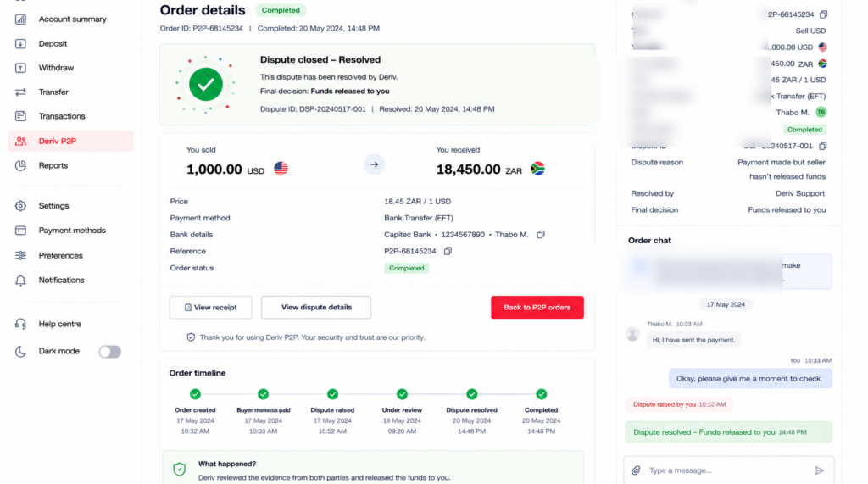The width and height of the screenshot is (868, 484).
Task: Send the chat message with the arrow icon
Action: point(820,470)
